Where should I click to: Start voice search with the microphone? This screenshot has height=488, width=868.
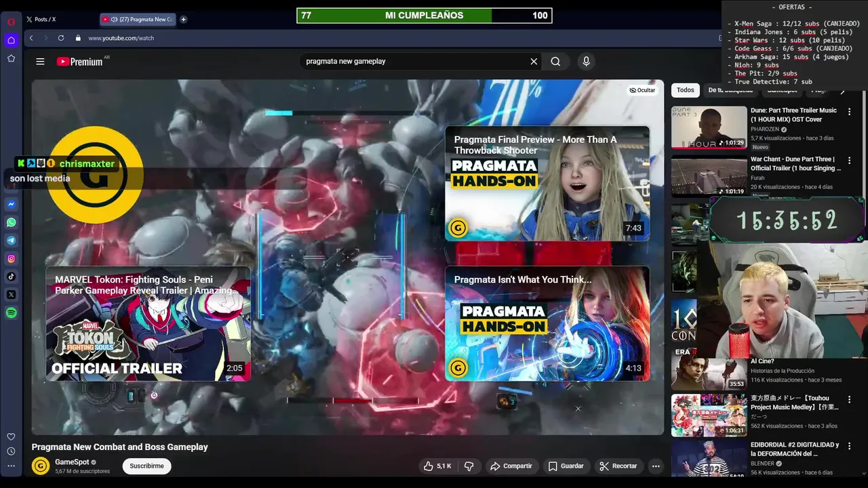coord(586,61)
